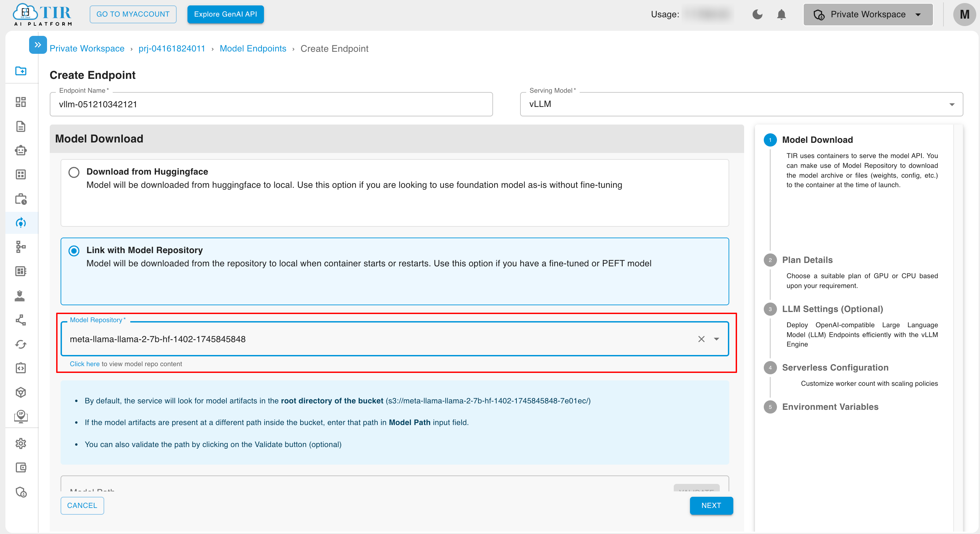The width and height of the screenshot is (980, 534).
Task: Open Serverless Configuration step
Action: click(x=835, y=368)
